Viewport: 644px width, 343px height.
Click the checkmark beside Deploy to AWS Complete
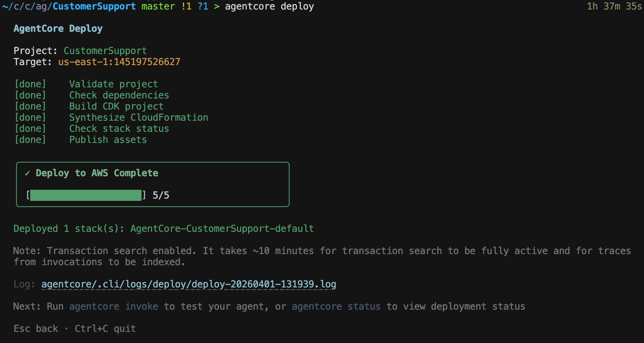[27, 173]
